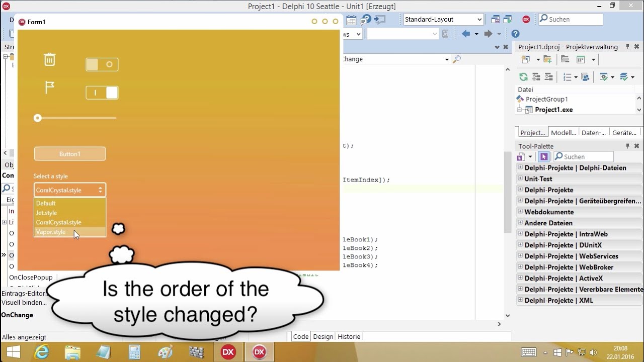Click the Eintrags-Editor link
This screenshot has height=362, width=644.
24,293
